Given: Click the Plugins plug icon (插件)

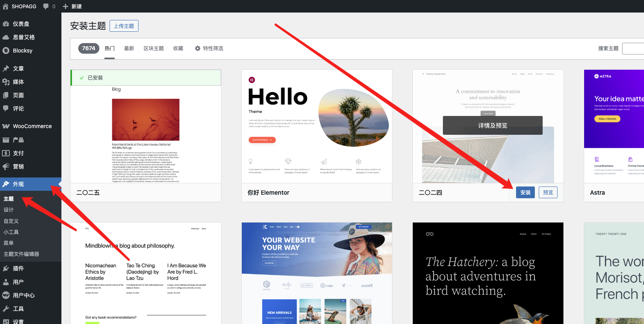Looking at the screenshot, I should click(x=6, y=268).
